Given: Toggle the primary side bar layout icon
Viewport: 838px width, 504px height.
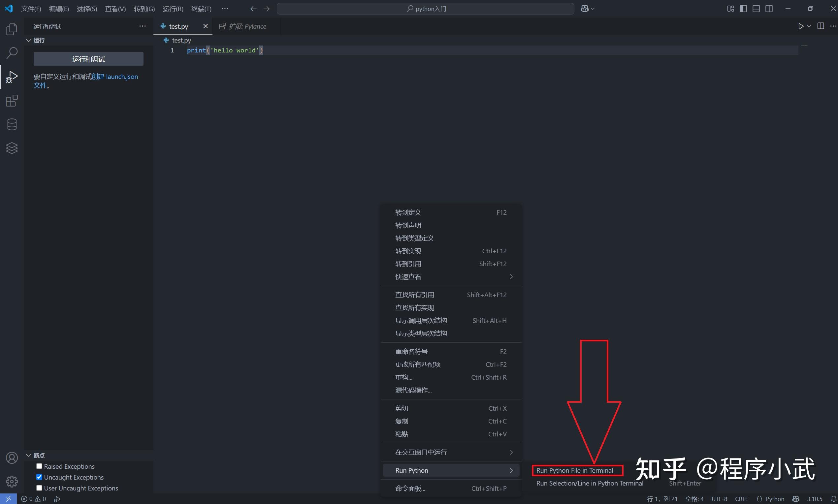Looking at the screenshot, I should (x=743, y=9).
